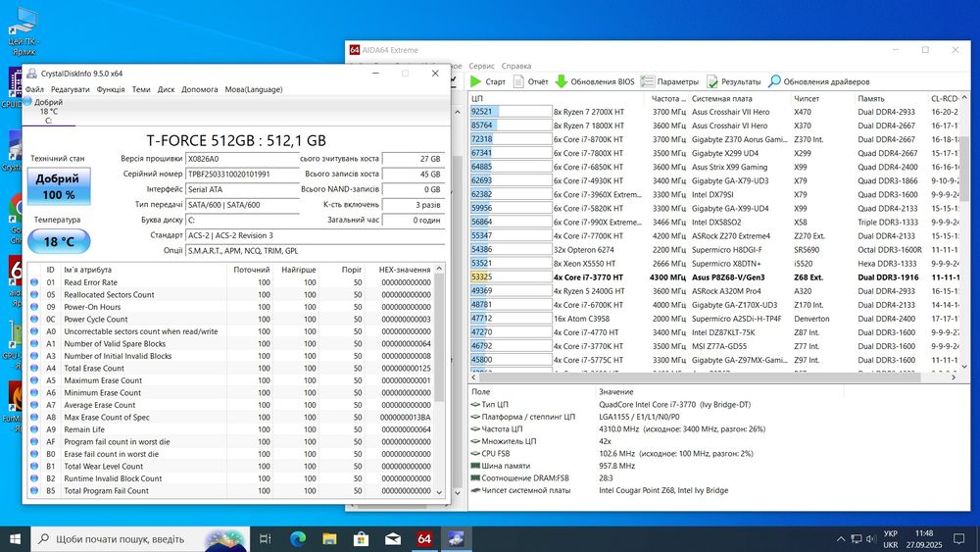Click the CrystalDiskInfo title bar icon
Viewport: 980px width, 552px height.
pos(31,74)
